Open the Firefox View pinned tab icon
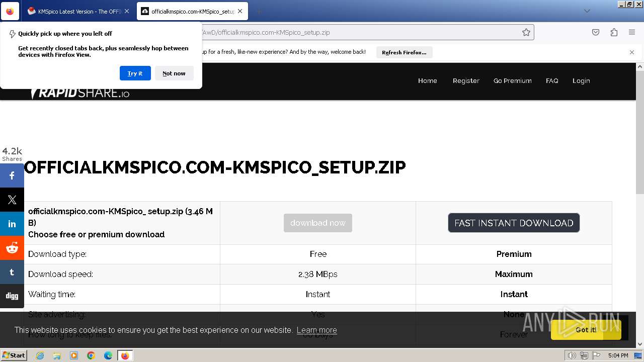Viewport: 644px width, 362px height. [x=10, y=11]
